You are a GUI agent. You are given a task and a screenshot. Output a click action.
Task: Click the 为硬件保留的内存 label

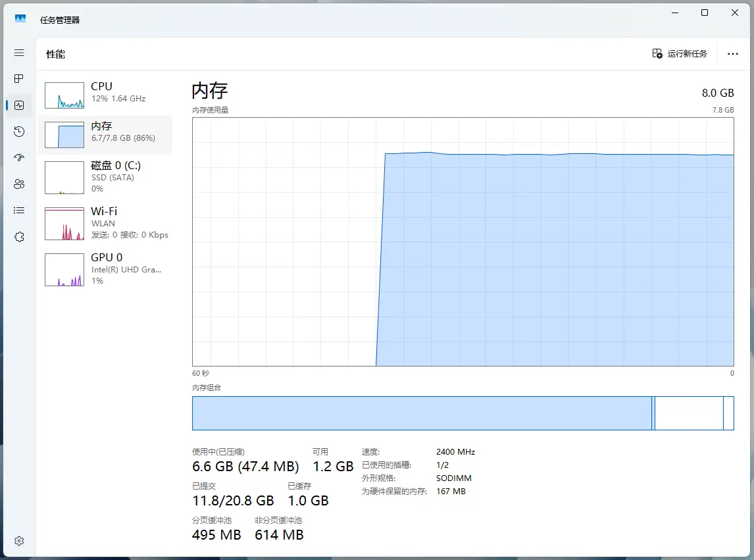click(x=394, y=491)
